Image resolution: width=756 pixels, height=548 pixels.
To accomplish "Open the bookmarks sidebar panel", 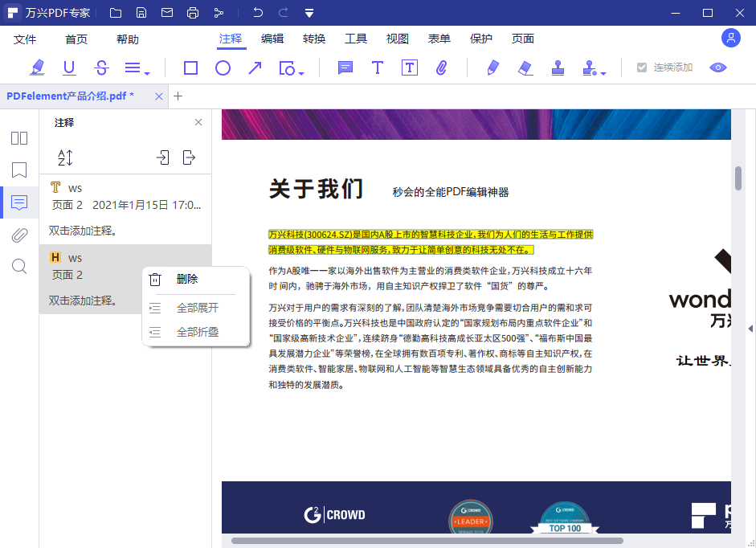I will pos(19,170).
